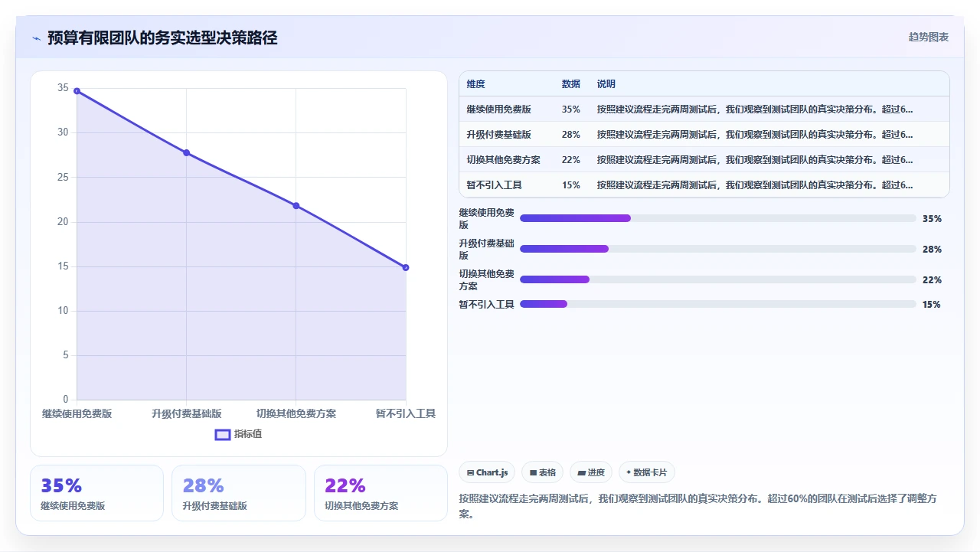Click the icon inside the 进度 tag
This screenshot has height=552, width=980.
pos(582,473)
